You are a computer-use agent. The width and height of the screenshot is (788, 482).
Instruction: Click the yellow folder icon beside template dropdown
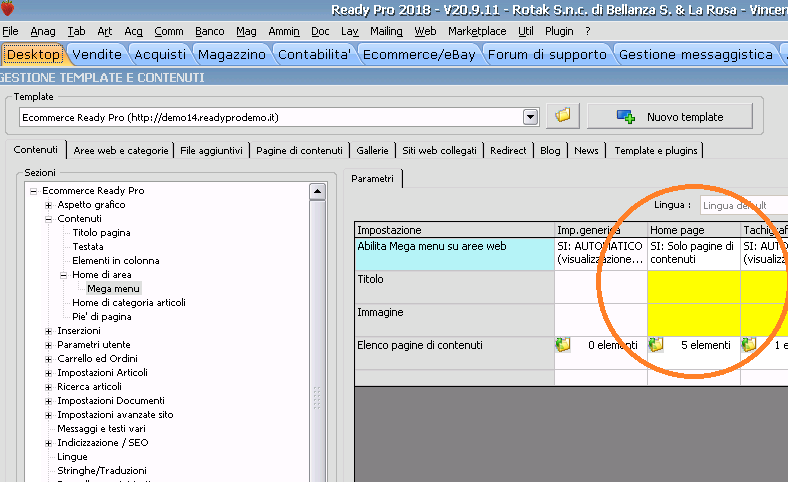pos(563,116)
